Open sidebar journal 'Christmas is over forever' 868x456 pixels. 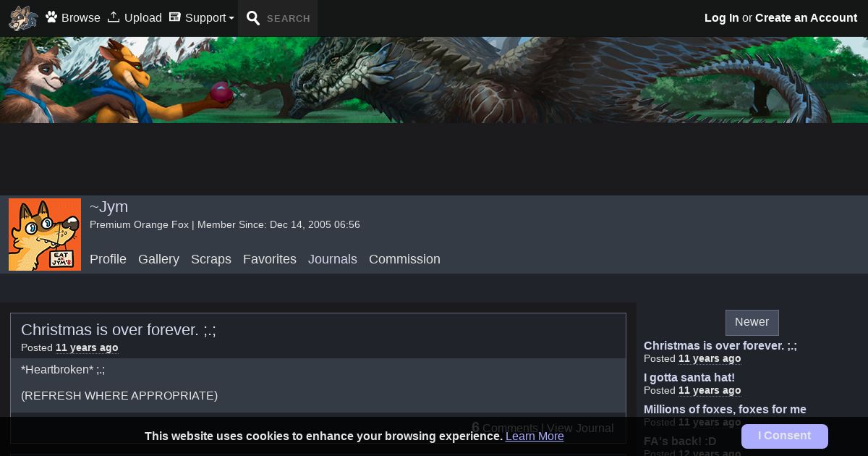[x=720, y=345]
